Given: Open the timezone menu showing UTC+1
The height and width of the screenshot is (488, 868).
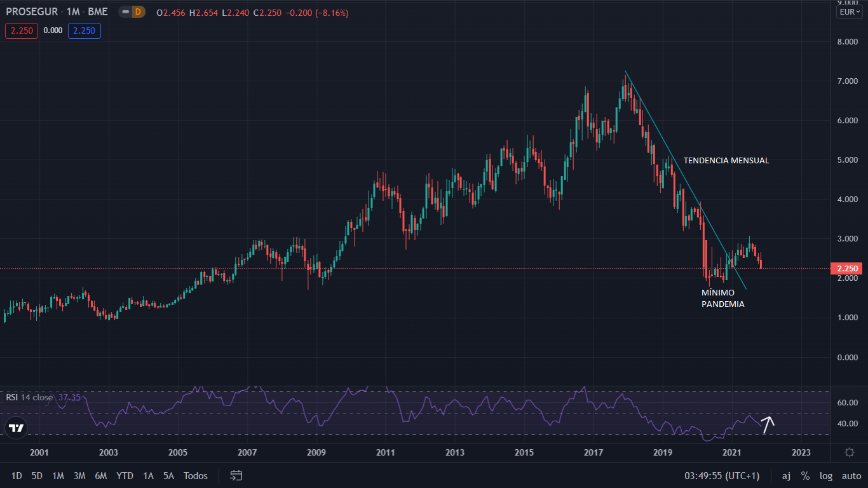Looking at the screenshot, I should (722, 475).
